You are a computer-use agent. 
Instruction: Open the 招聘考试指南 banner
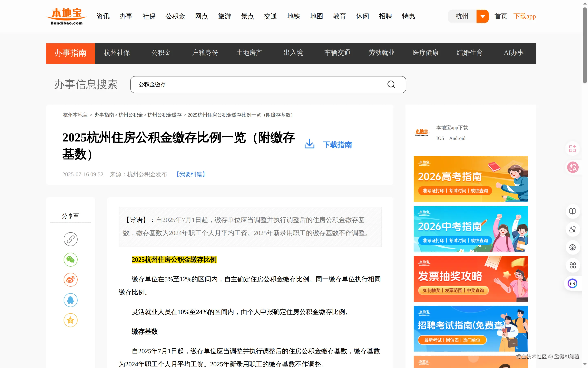coord(471,329)
